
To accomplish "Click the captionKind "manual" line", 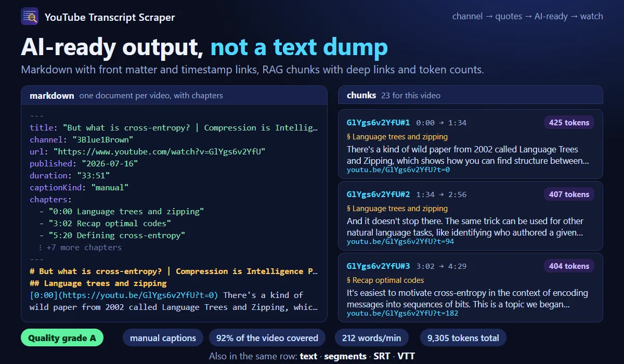I will pyautogui.click(x=79, y=188).
